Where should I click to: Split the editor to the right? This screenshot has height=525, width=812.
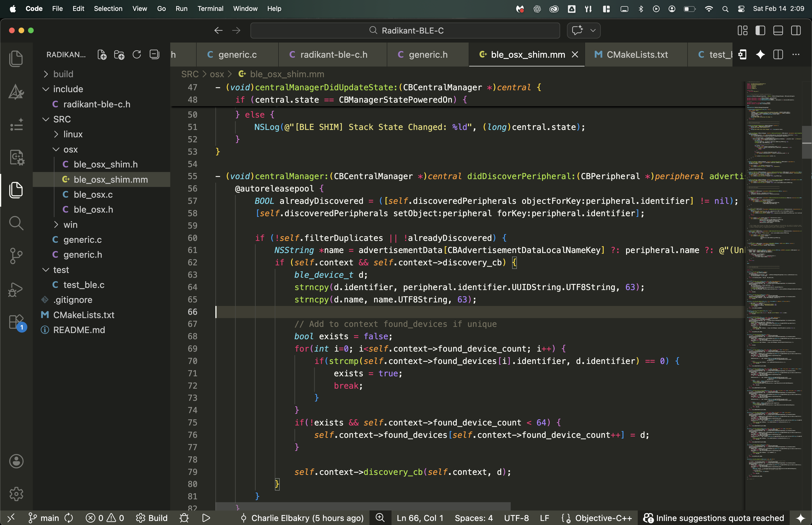coord(778,55)
